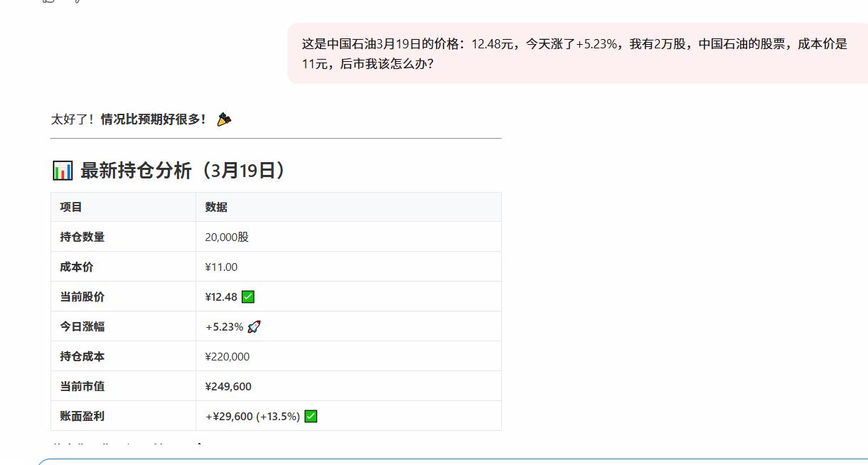Click the row label 今日涨幅
The width and height of the screenshot is (868, 465).
(82, 326)
